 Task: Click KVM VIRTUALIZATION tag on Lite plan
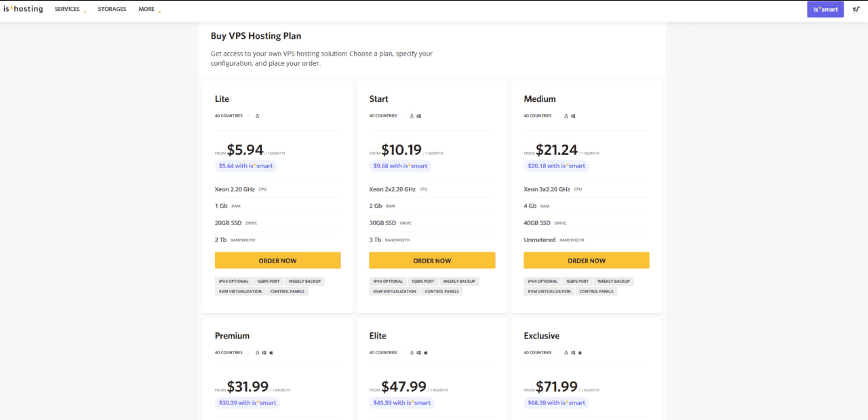[240, 291]
